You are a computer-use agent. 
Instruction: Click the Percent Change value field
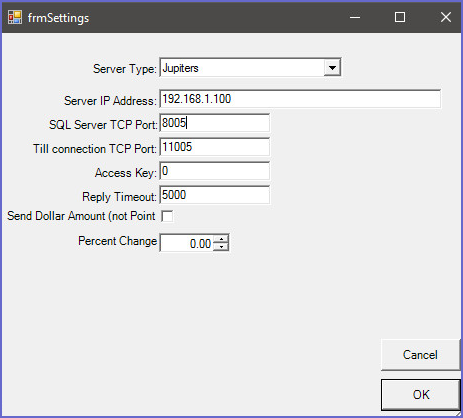[x=187, y=243]
